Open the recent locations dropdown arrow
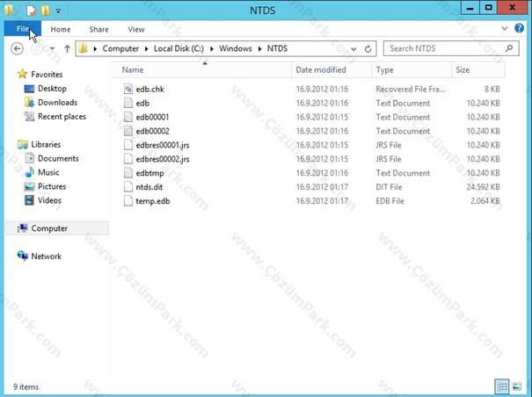This screenshot has width=532, height=397. click(52, 49)
